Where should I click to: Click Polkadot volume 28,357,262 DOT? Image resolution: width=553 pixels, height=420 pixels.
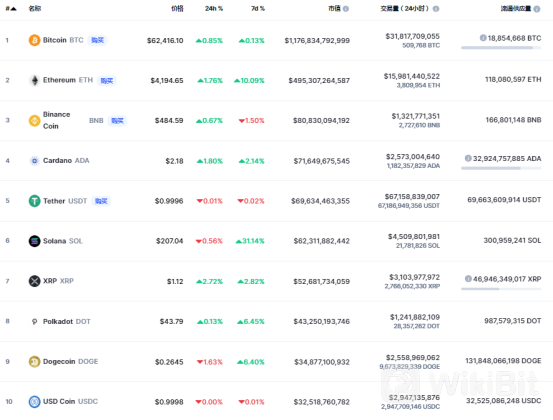pyautogui.click(x=417, y=326)
